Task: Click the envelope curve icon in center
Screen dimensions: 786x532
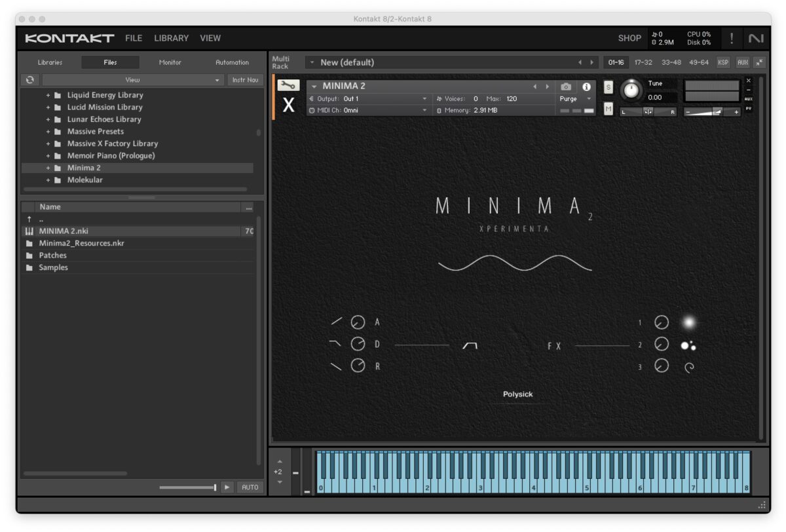Action: [x=470, y=345]
